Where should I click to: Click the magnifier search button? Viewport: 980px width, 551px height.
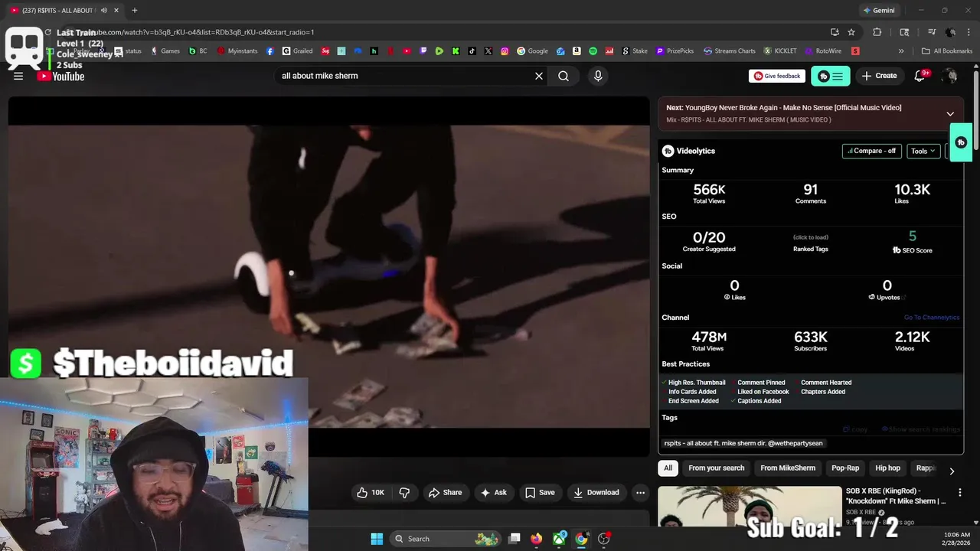[563, 76]
